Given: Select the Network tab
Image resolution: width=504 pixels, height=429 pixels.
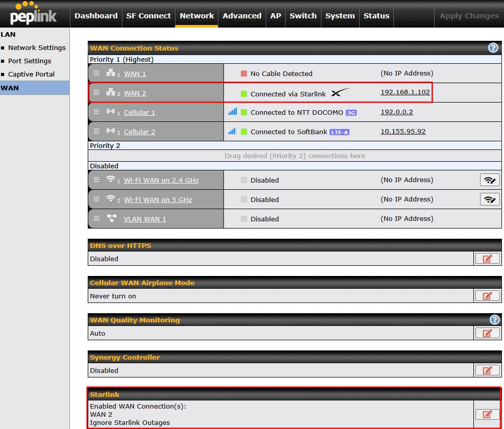Looking at the screenshot, I should (197, 16).
